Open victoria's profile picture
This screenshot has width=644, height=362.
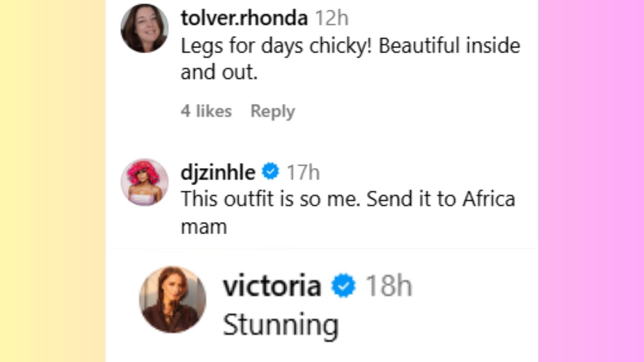pyautogui.click(x=173, y=299)
